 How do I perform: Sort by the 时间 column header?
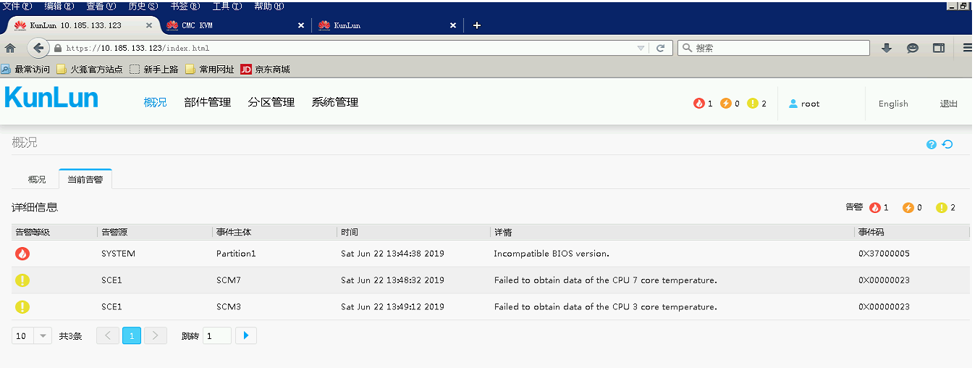click(x=414, y=233)
